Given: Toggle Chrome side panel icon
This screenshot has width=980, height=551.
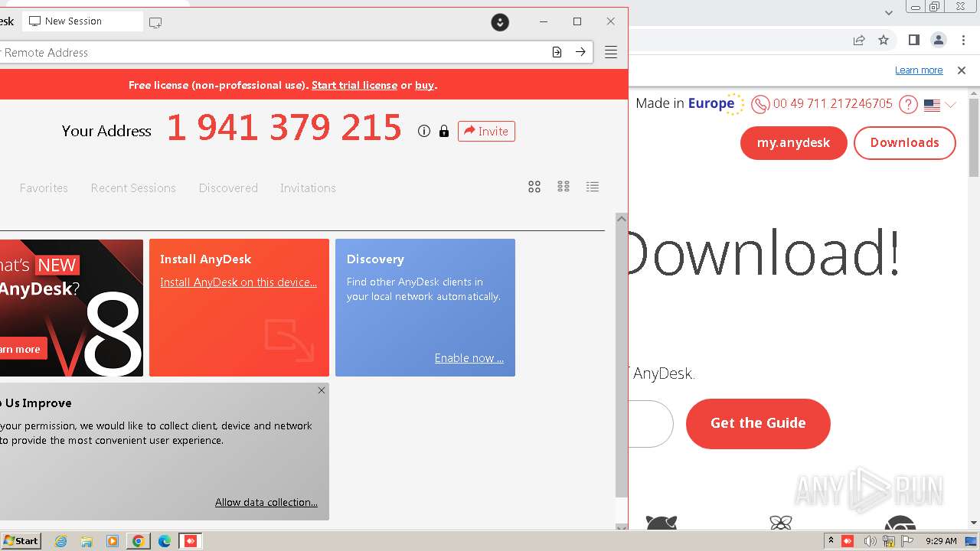Looking at the screenshot, I should tap(913, 40).
